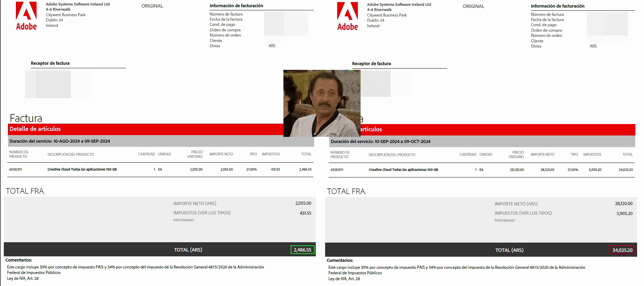
Task: Click unit price 28,120.00 in right table row
Action: (x=517, y=170)
